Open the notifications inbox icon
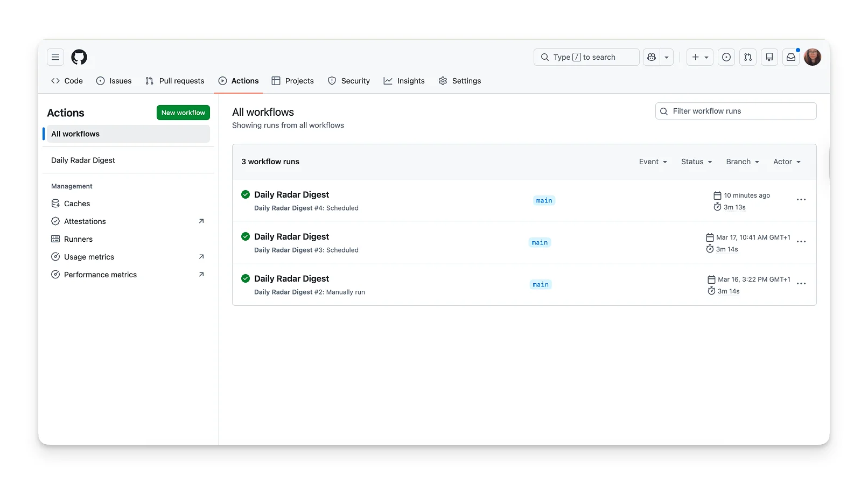The width and height of the screenshot is (868, 483). coord(791,57)
